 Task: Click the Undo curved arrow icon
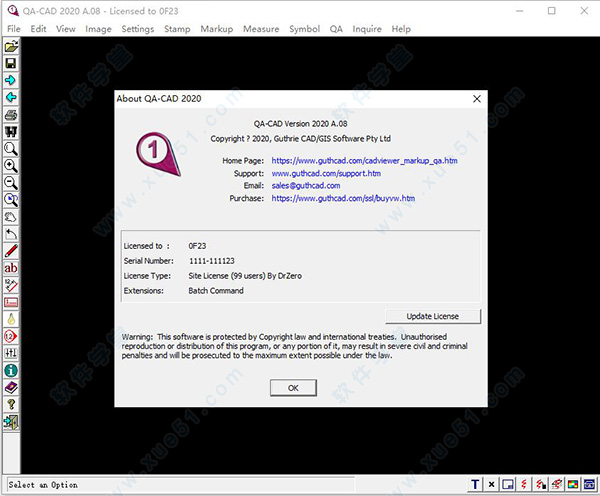tap(11, 234)
